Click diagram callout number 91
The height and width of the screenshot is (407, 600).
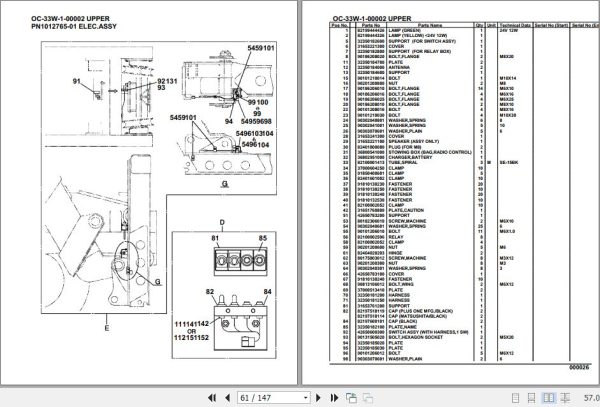(77, 81)
